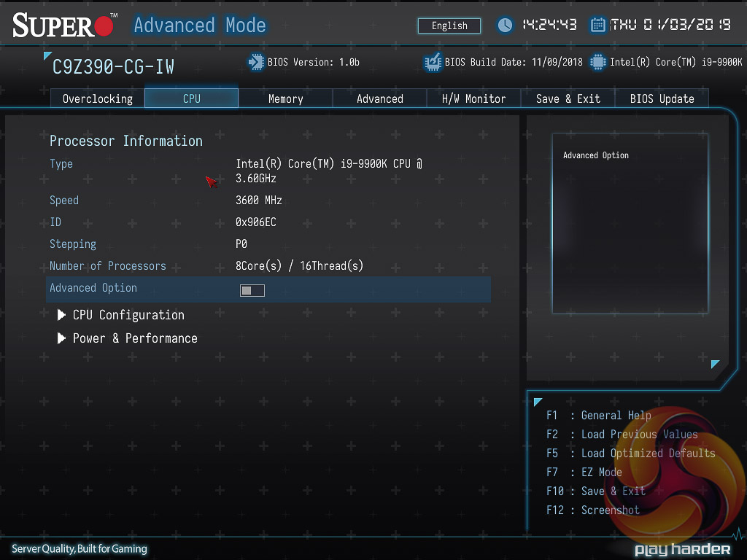Viewport: 747px width, 560px height.
Task: Switch to the Overclocking tab
Action: [x=98, y=98]
